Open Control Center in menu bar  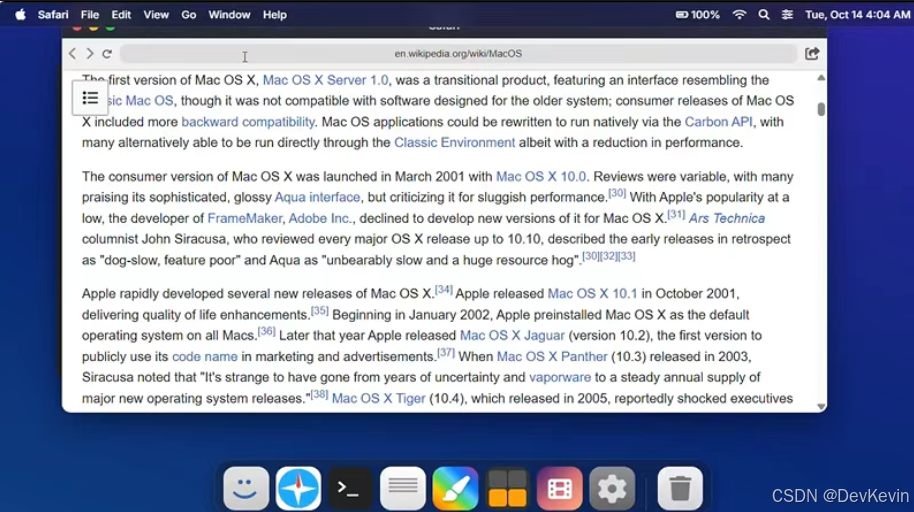pyautogui.click(x=788, y=15)
